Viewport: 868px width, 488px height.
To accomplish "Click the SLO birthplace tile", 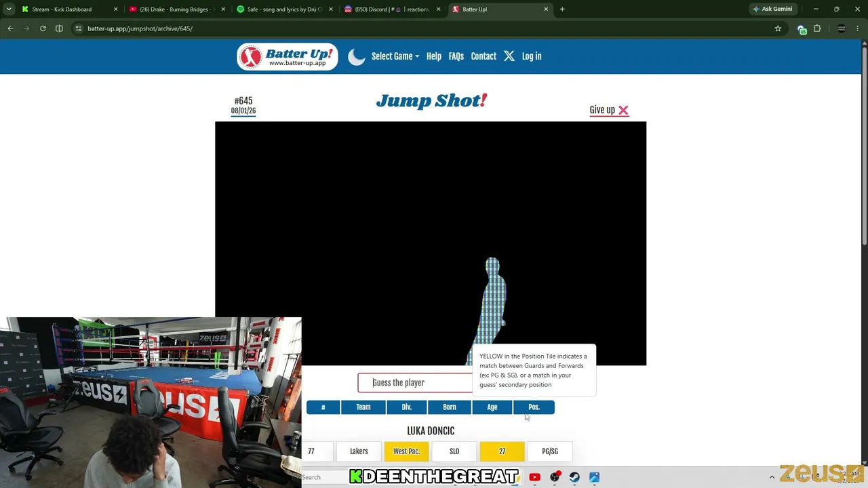I will 454,451.
